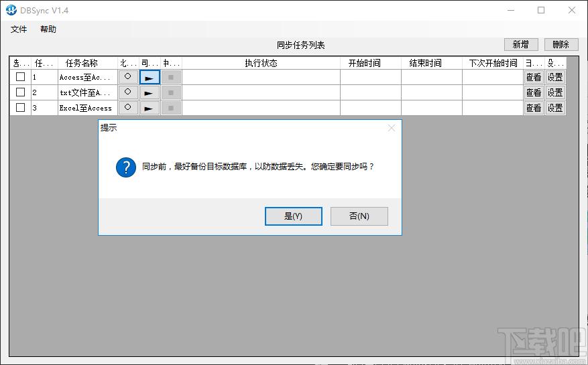Image resolution: width=588 pixels, height=365 pixels.
Task: Click the 任务名称 column header
Action: tap(88, 63)
